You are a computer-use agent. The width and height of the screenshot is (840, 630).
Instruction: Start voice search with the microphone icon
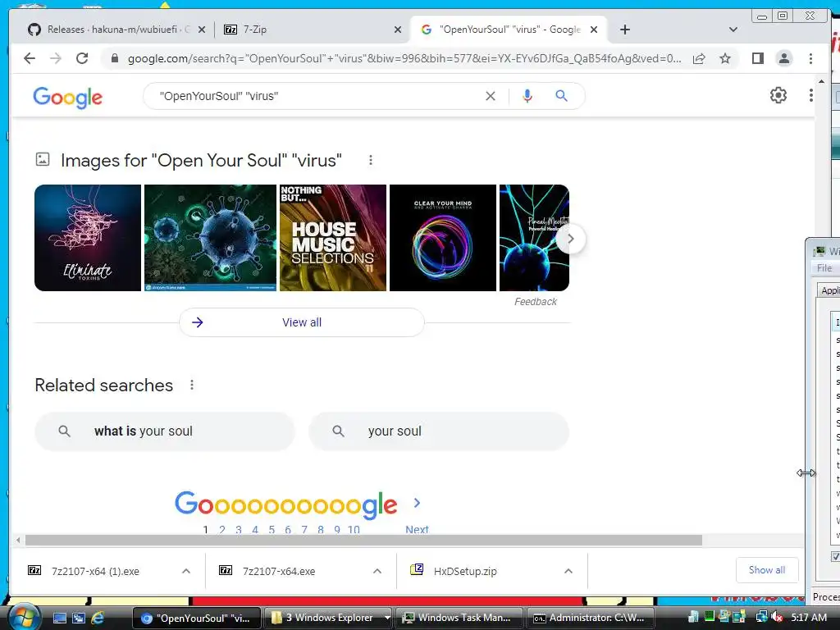click(527, 96)
